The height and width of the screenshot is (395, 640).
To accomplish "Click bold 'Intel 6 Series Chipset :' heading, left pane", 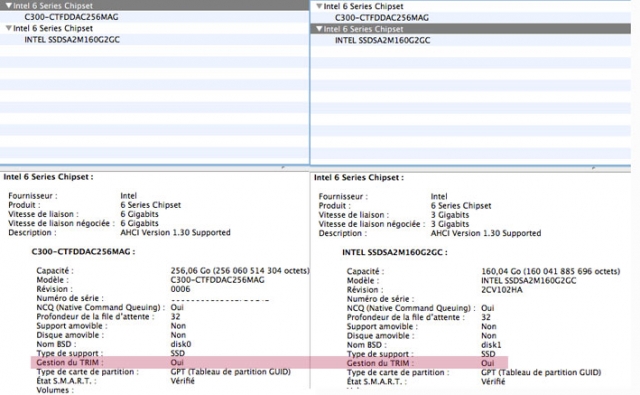I will pos(49,177).
